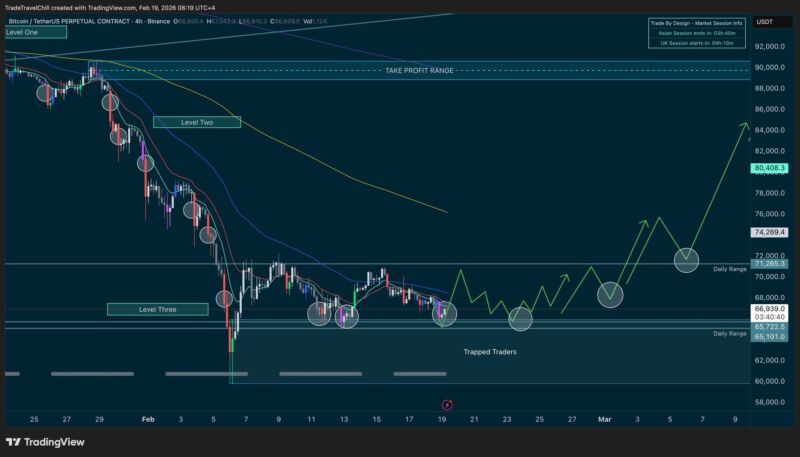Image resolution: width=800 pixels, height=457 pixels.
Task: Click the Market Session Info box
Action: [x=696, y=33]
